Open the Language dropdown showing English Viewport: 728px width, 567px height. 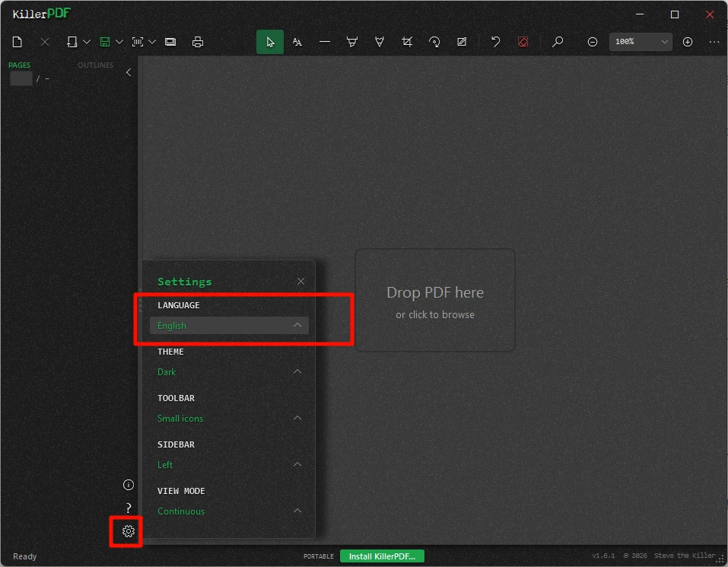click(x=229, y=326)
